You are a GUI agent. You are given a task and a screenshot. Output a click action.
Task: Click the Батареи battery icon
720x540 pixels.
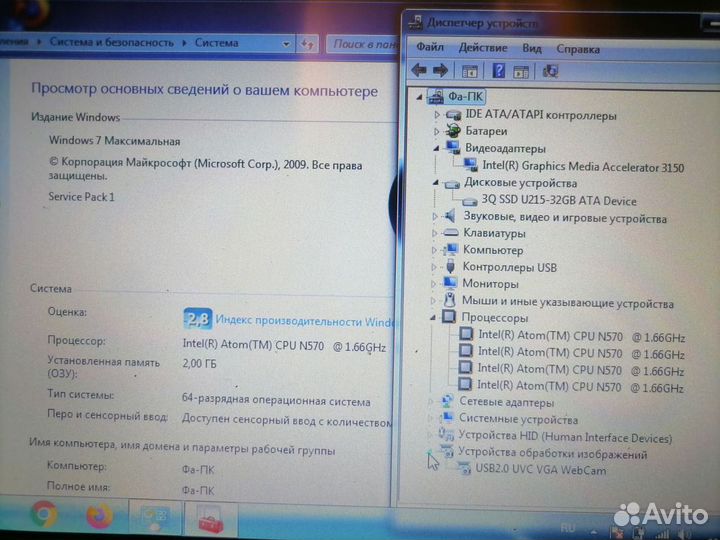click(453, 131)
